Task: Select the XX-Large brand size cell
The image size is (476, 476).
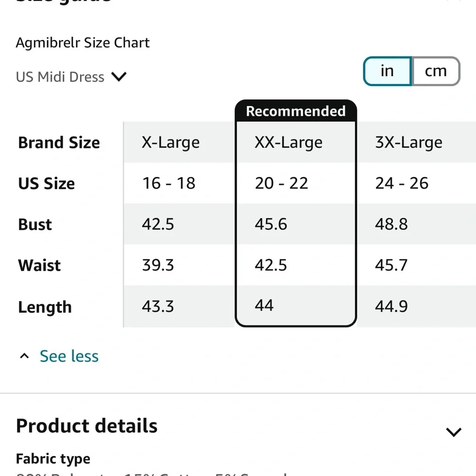Action: pyautogui.click(x=288, y=143)
